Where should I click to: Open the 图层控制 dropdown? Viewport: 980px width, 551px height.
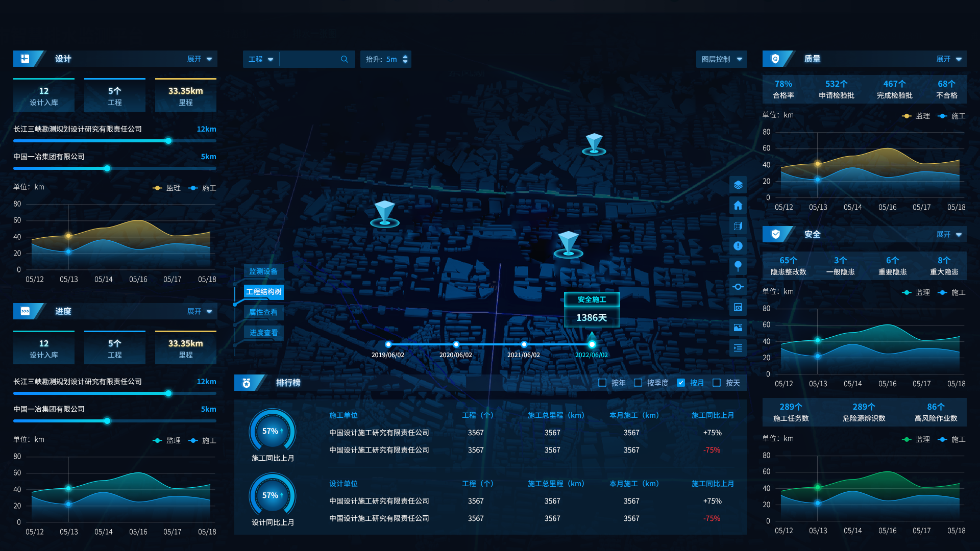pyautogui.click(x=721, y=59)
